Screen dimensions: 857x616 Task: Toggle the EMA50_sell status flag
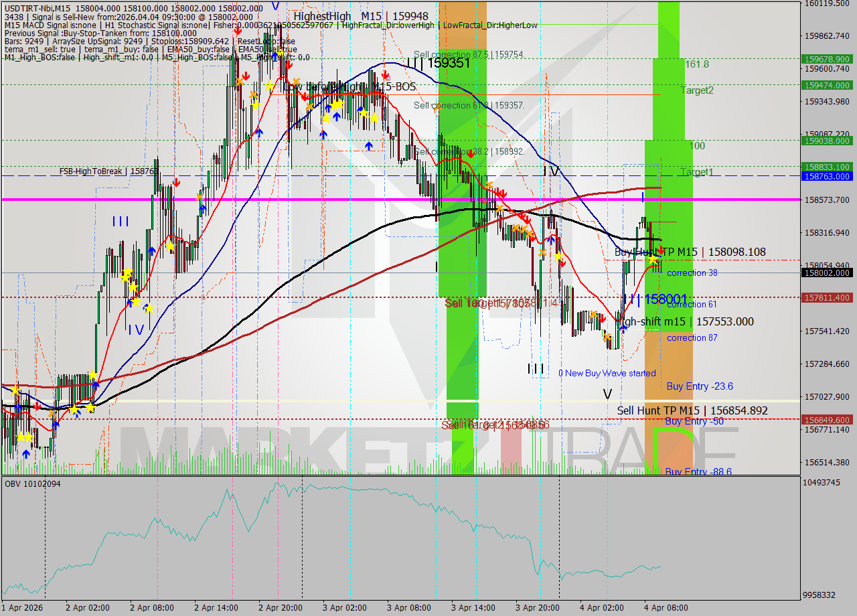(268, 50)
